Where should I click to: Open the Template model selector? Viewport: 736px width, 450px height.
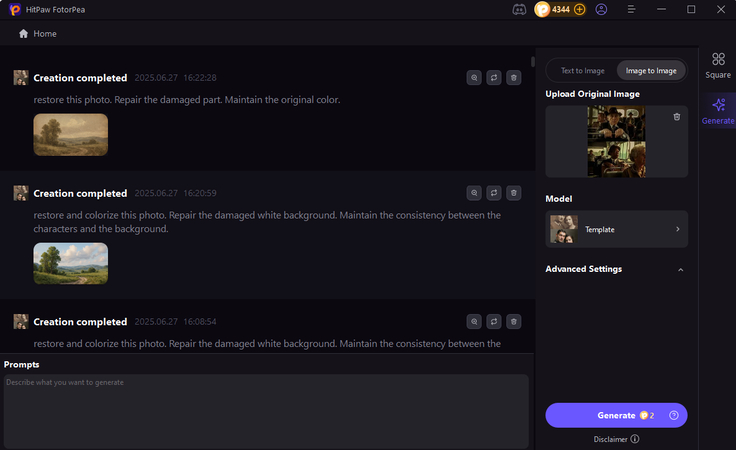pyautogui.click(x=617, y=229)
